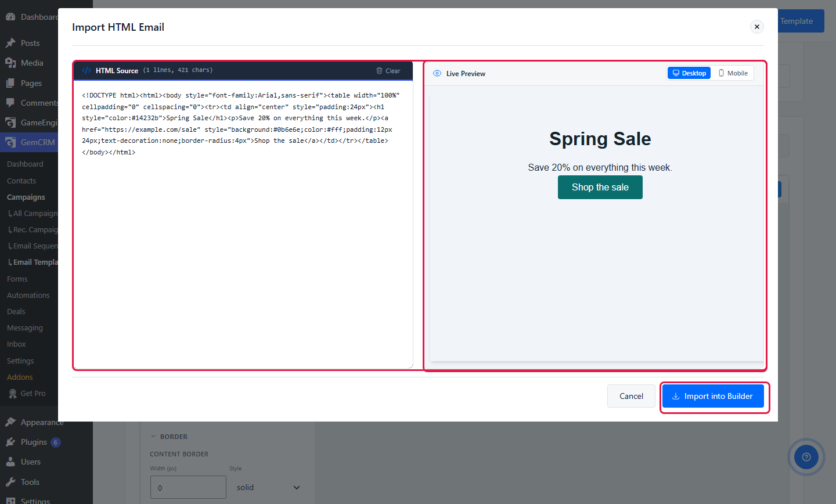Screen dimensions: 836x504
Task: Collapse the BORDER section in the background panel
Action: coord(169,437)
